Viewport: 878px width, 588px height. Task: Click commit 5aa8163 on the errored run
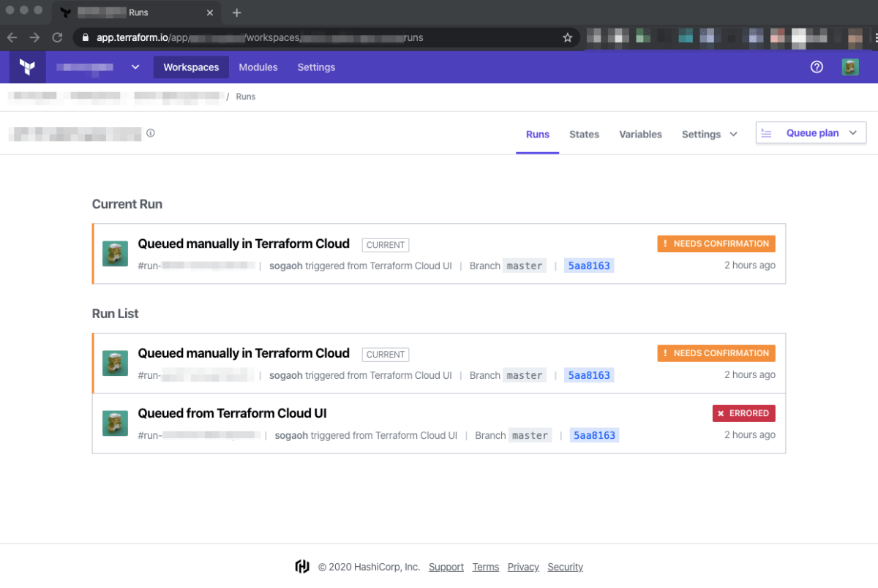(595, 435)
